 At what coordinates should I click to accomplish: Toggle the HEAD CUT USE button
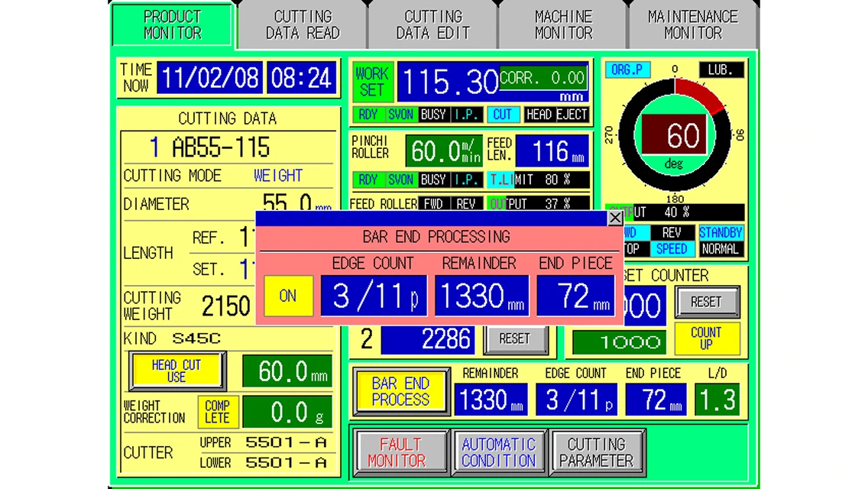coord(177,371)
